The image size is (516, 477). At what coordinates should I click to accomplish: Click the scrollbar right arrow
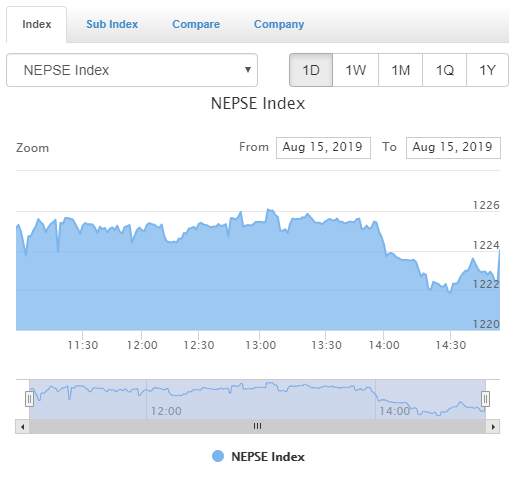(493, 427)
